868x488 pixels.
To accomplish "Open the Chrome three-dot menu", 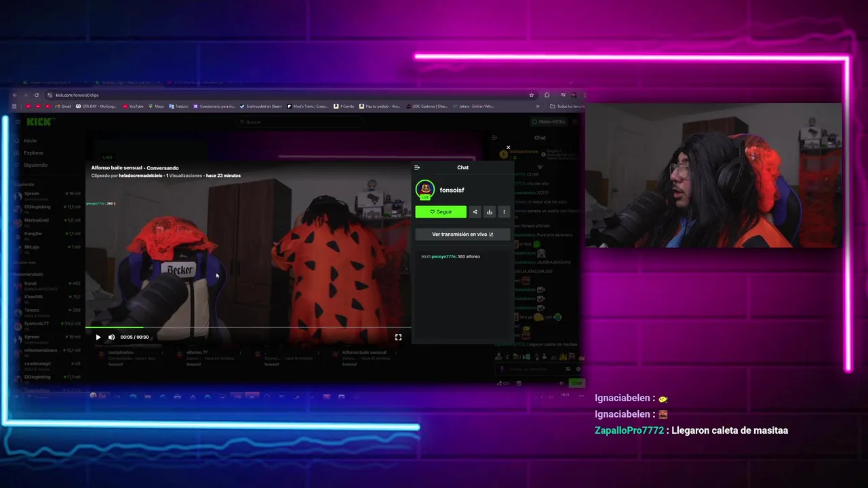I will (584, 95).
